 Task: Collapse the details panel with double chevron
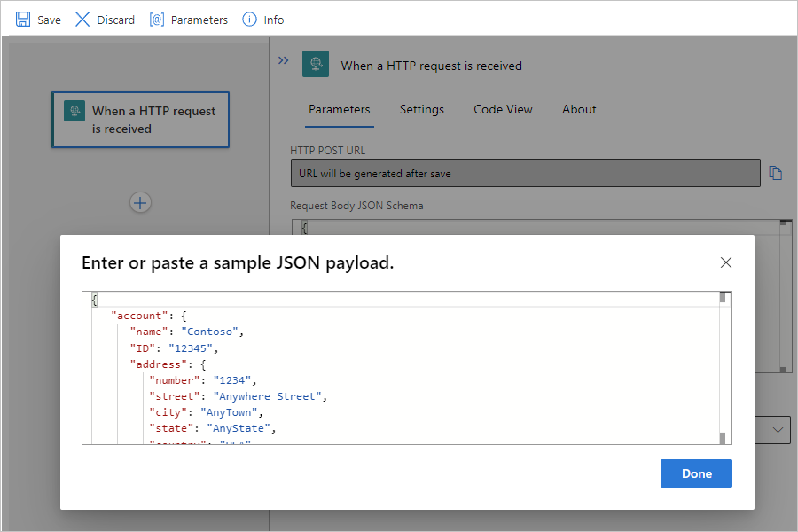tap(283, 60)
